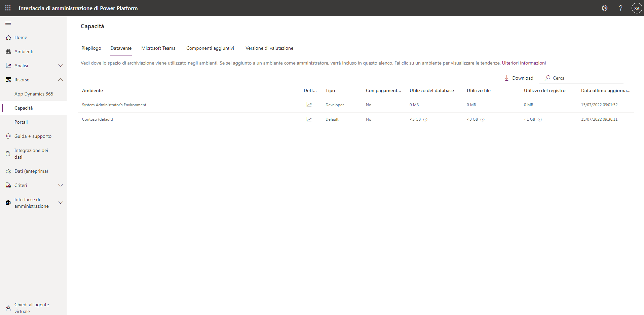
Task: Open Guida + supporto page
Action: click(x=34, y=136)
